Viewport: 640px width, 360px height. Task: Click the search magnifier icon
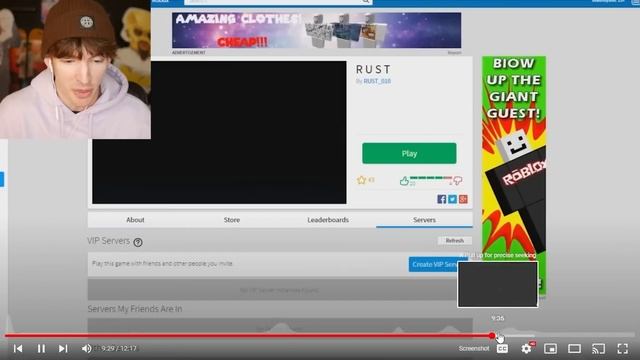366,2
